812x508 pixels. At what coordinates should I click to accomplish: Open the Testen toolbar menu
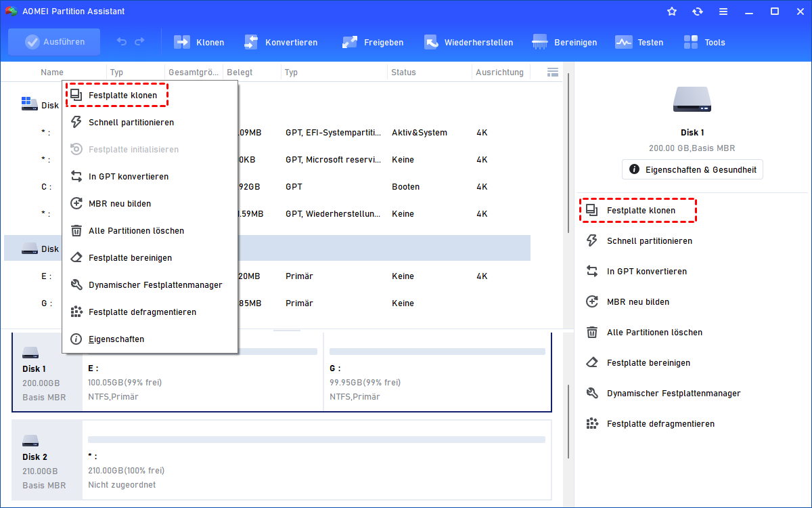(x=639, y=42)
